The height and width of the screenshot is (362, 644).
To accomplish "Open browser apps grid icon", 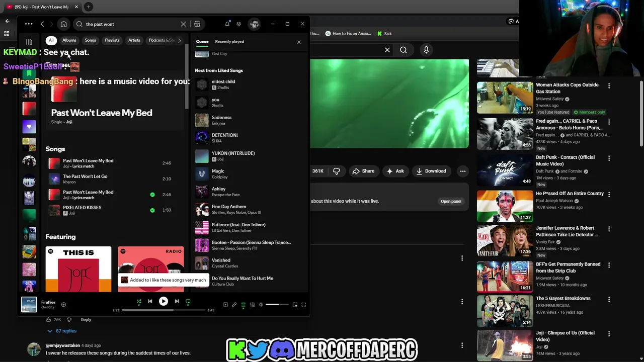I will pyautogui.click(x=7, y=33).
